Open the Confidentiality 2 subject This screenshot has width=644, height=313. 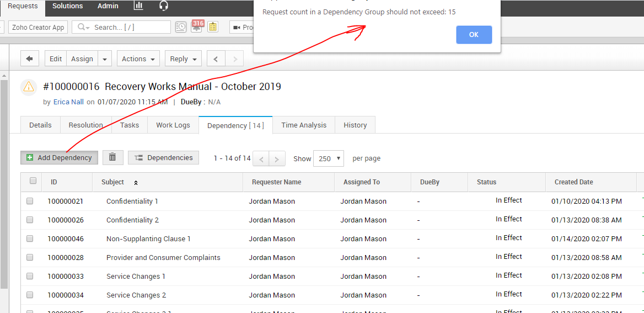click(x=132, y=220)
